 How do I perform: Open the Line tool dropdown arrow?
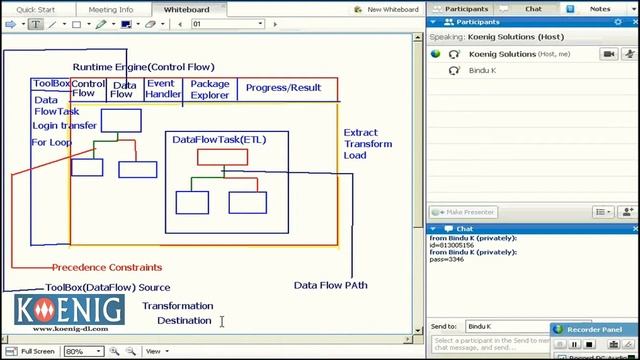(x=64, y=24)
